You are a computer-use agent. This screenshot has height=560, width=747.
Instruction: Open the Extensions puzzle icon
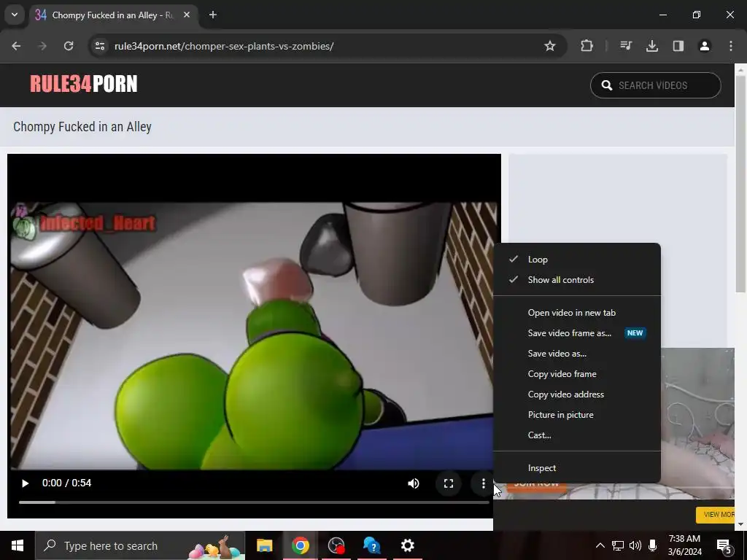tap(587, 46)
